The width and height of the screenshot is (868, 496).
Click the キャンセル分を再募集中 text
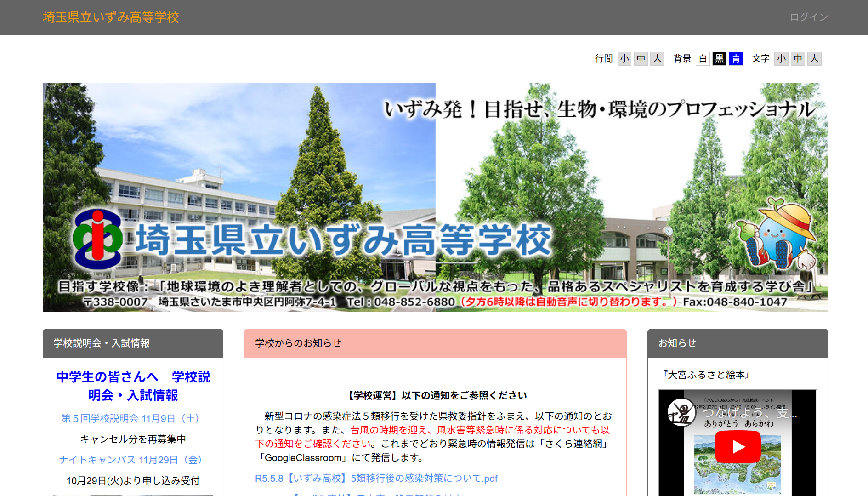tap(133, 439)
